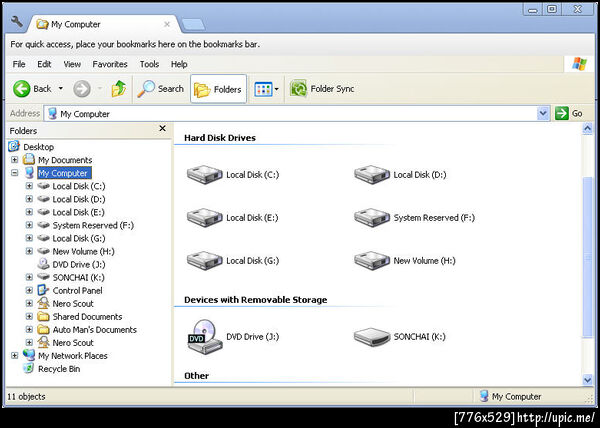Viewport: 600px width, 428px height.
Task: Expand Local Disk (D:) tree node
Action: [x=29, y=199]
